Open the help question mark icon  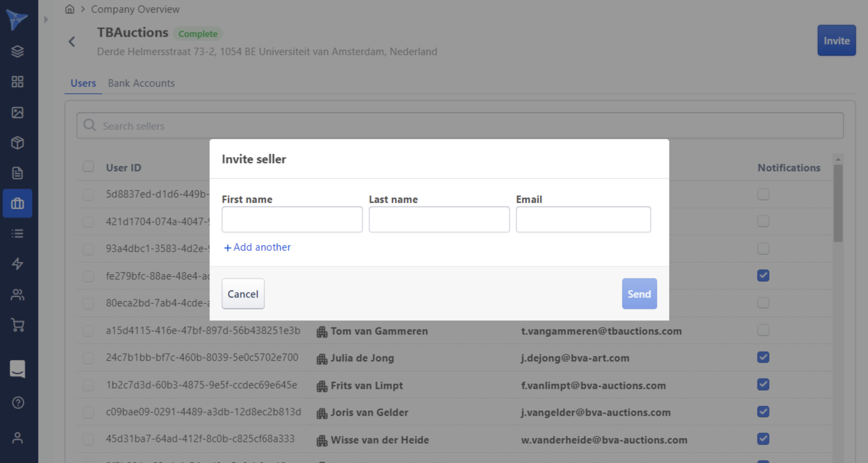click(17, 403)
